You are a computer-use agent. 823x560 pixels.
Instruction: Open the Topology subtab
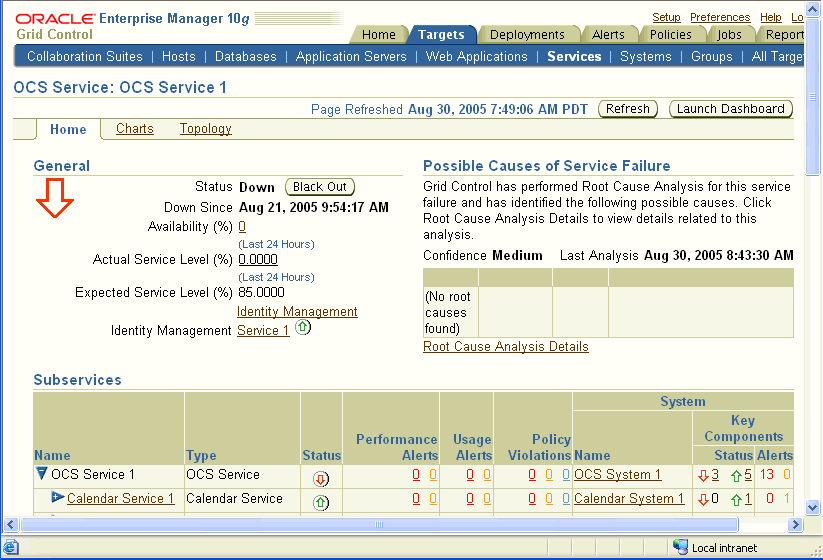(205, 129)
